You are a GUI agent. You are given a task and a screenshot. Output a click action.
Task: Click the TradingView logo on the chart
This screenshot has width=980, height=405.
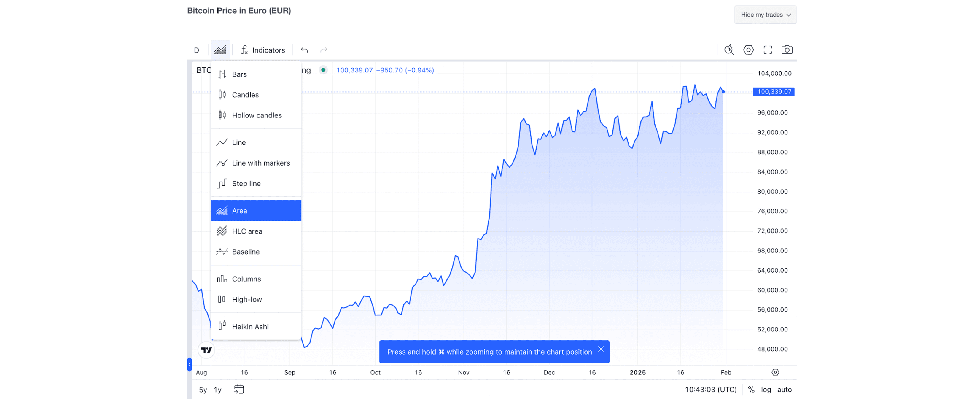point(206,350)
